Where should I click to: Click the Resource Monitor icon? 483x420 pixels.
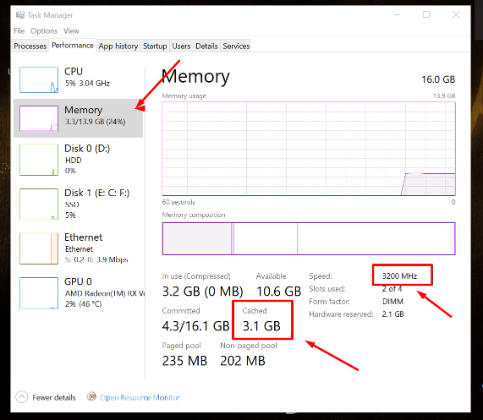coord(91,396)
